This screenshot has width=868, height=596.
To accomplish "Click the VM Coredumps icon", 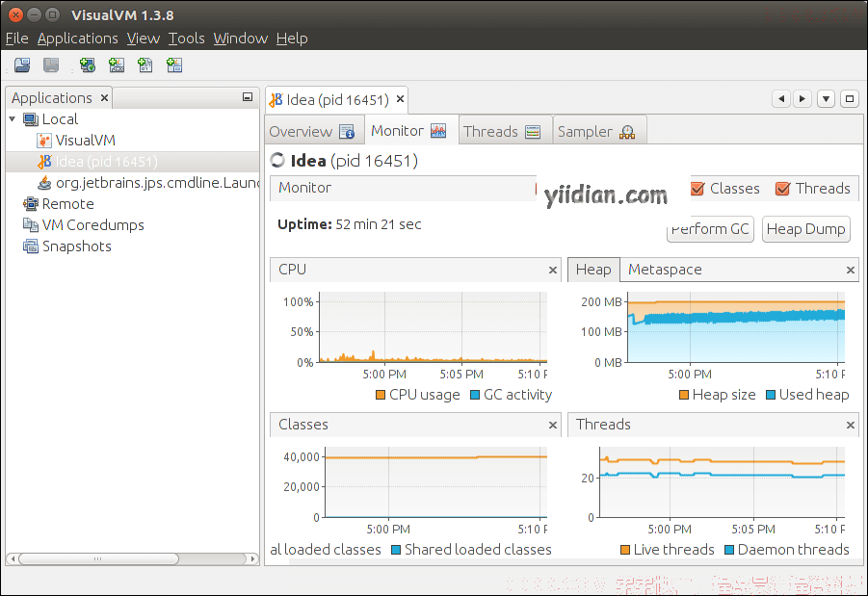I will point(31,224).
